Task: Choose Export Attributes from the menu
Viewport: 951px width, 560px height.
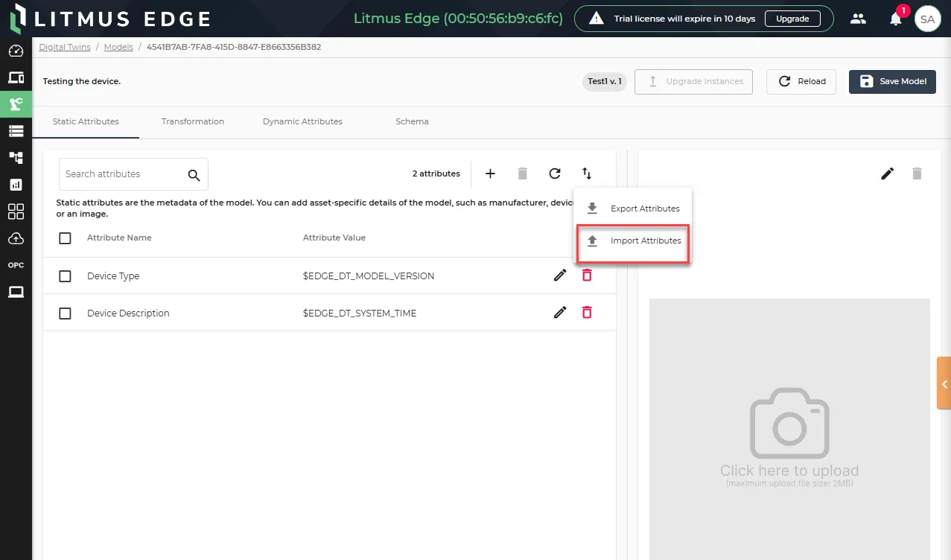Action: click(x=632, y=209)
